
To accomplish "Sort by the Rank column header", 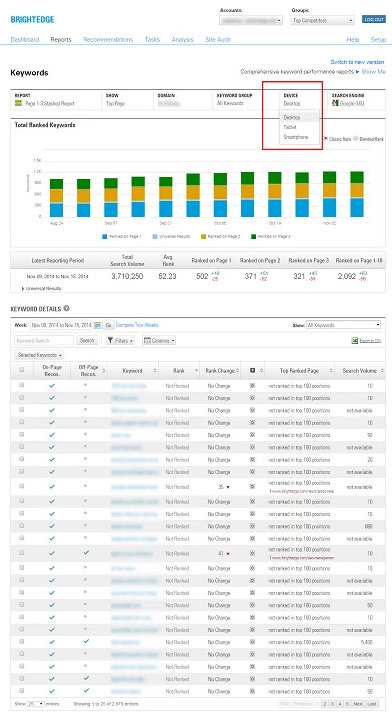I will pyautogui.click(x=179, y=371).
